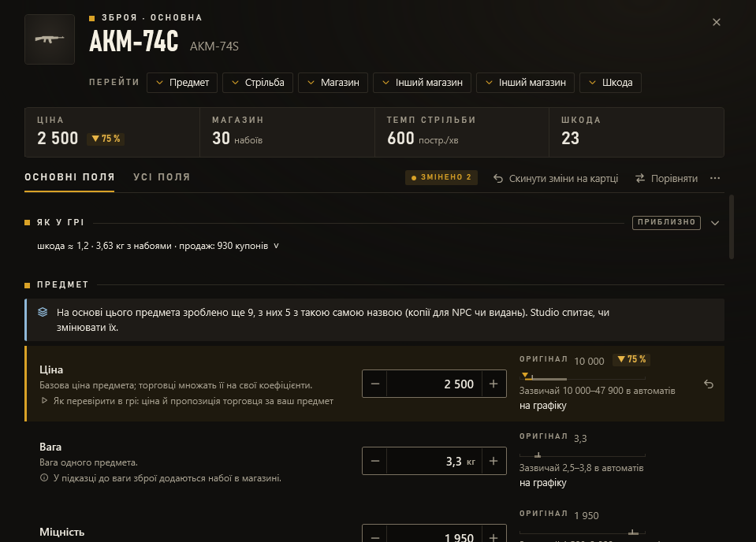Screen dimensions: 756x542
Task: Decrease Вага with minus button
Action: click(x=374, y=461)
